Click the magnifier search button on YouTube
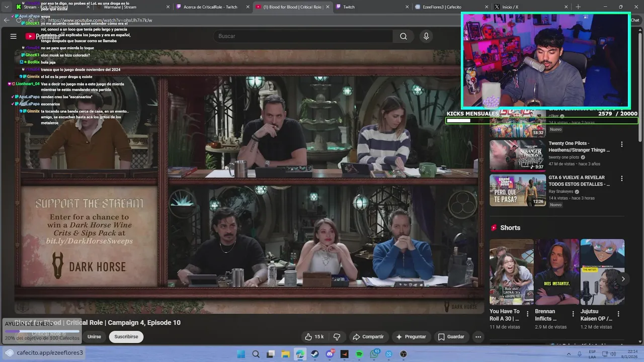 pos(404,36)
